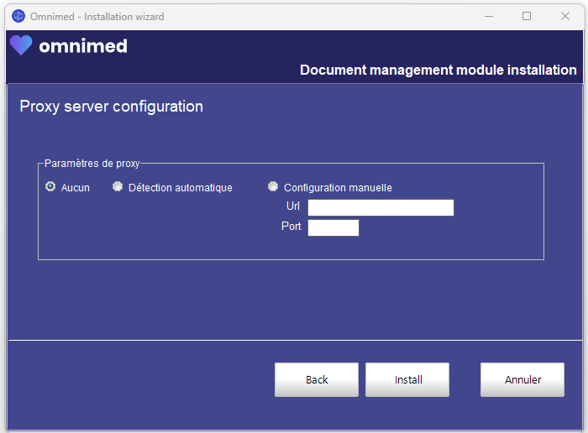Click the purple heart Omnimed logo
This screenshot has width=588, height=433.
tap(21, 45)
